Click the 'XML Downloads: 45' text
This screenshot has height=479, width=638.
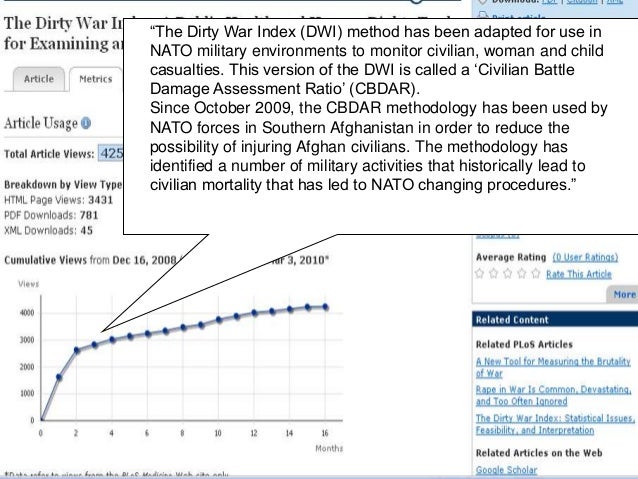48,231
